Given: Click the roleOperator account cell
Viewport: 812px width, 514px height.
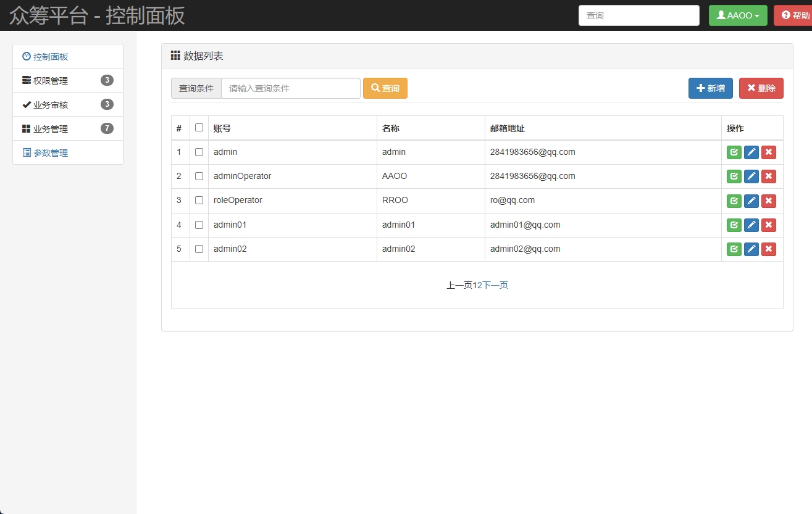Looking at the screenshot, I should (293, 200).
